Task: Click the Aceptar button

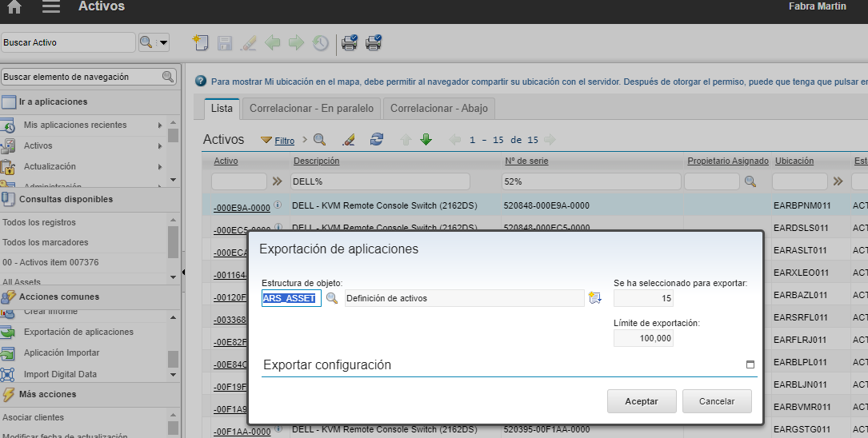Action: click(642, 401)
